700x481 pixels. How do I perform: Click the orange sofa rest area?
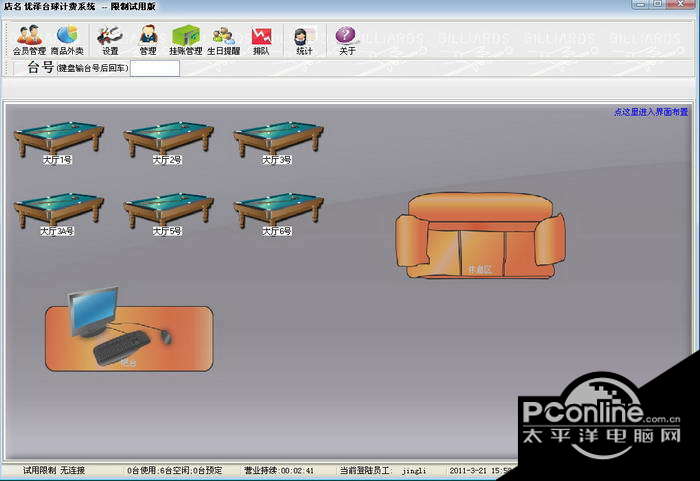(x=480, y=236)
